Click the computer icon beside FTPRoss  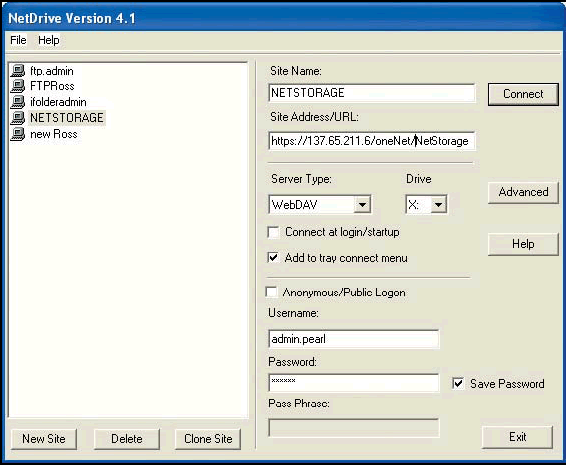(x=18, y=86)
